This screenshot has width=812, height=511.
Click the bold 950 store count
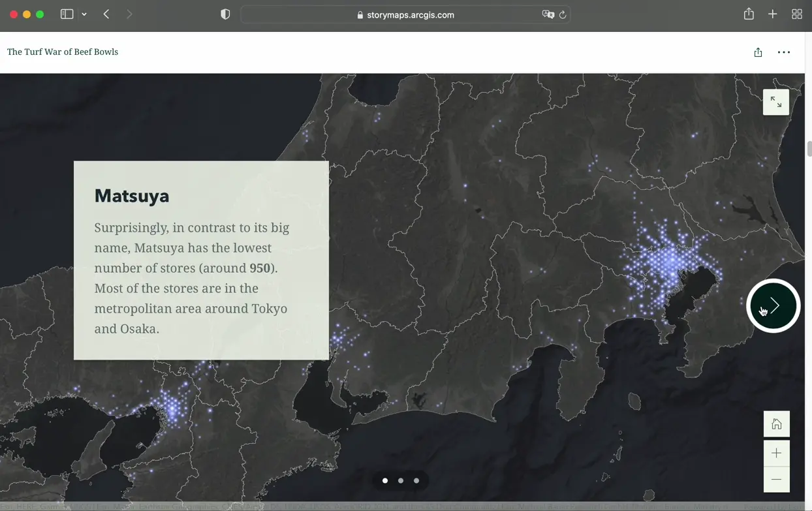tap(260, 268)
